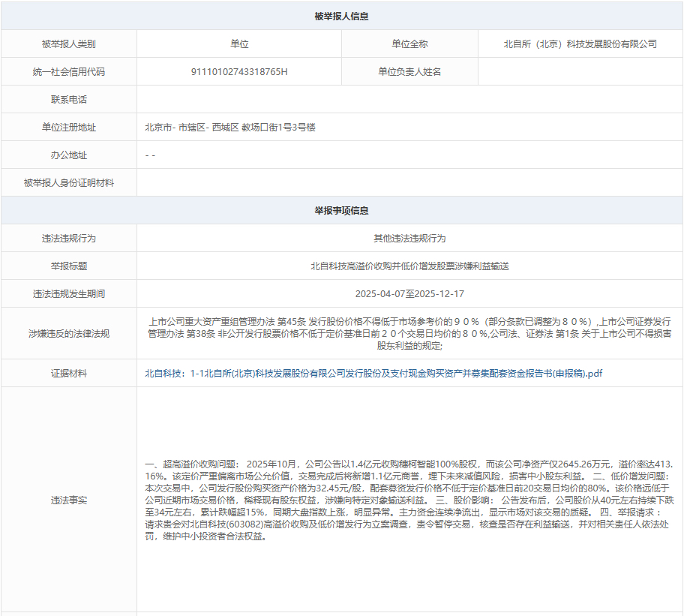Click the 证据材料 label
Screen dimensions: 684x616
click(69, 374)
